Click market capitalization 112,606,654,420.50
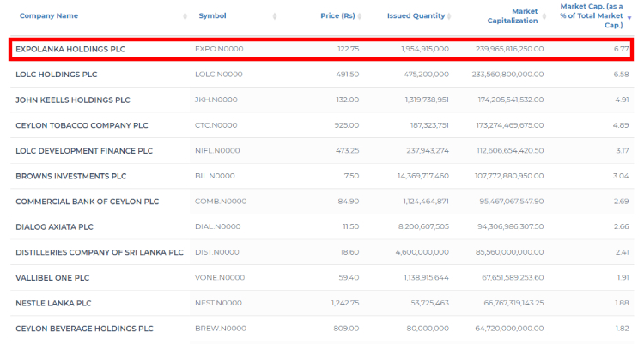 click(511, 151)
